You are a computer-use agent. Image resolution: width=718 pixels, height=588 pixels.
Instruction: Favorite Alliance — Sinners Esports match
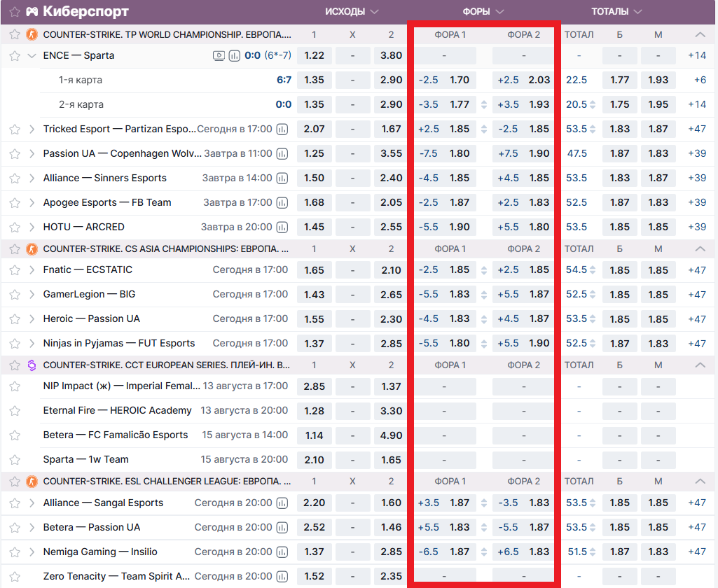coord(15,178)
